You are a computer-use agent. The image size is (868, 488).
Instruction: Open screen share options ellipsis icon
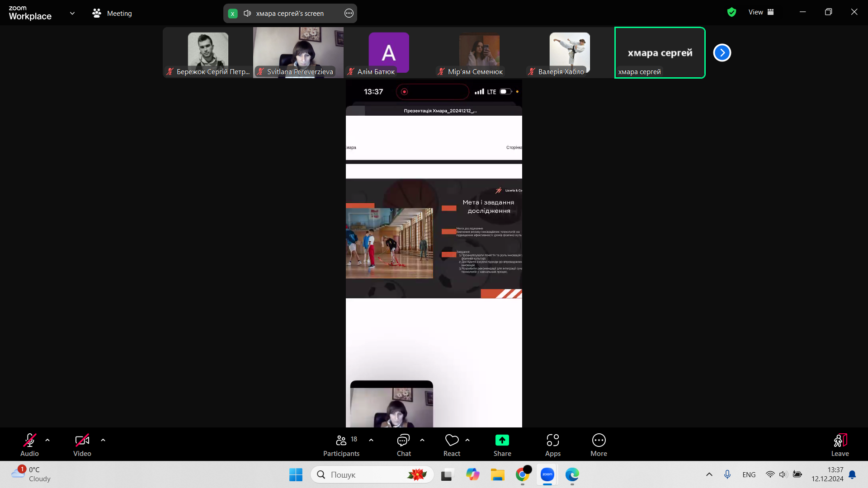(349, 14)
